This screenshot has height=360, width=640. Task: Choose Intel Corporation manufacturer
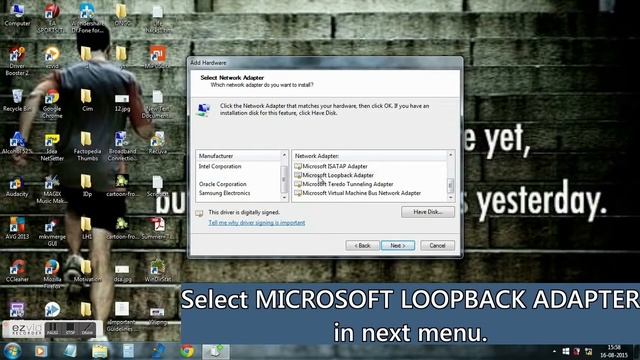[x=220, y=167]
